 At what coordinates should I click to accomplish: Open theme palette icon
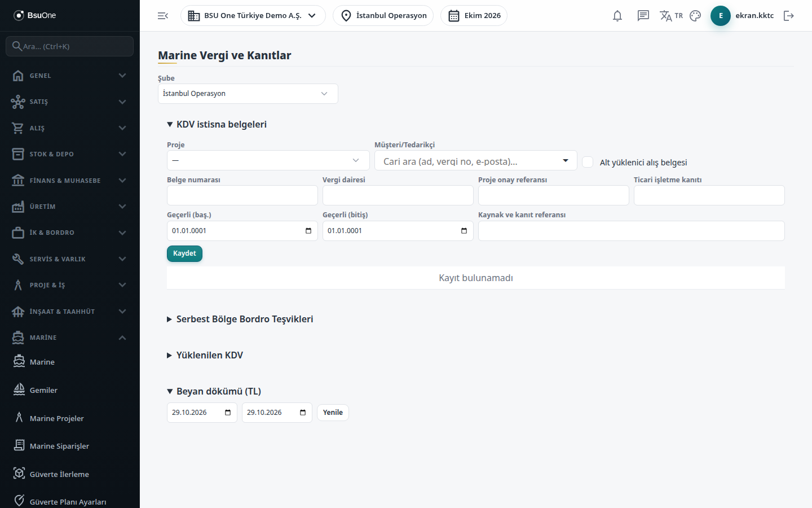[695, 16]
